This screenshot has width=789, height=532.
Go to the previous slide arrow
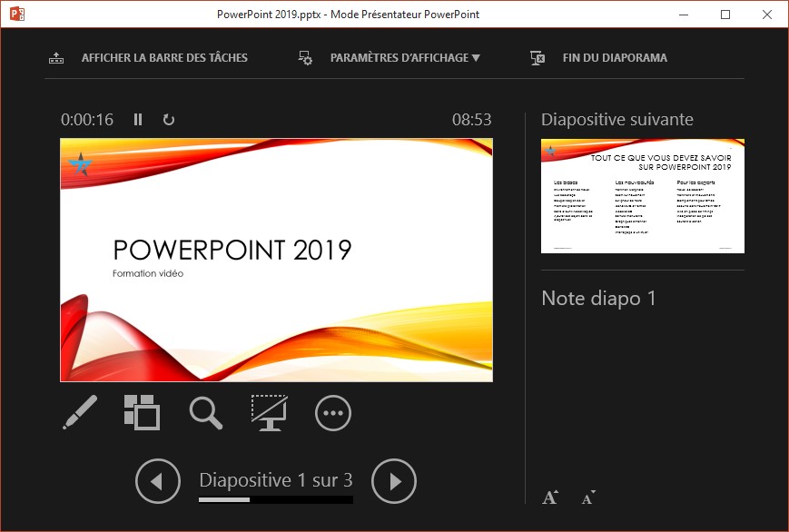tap(158, 481)
